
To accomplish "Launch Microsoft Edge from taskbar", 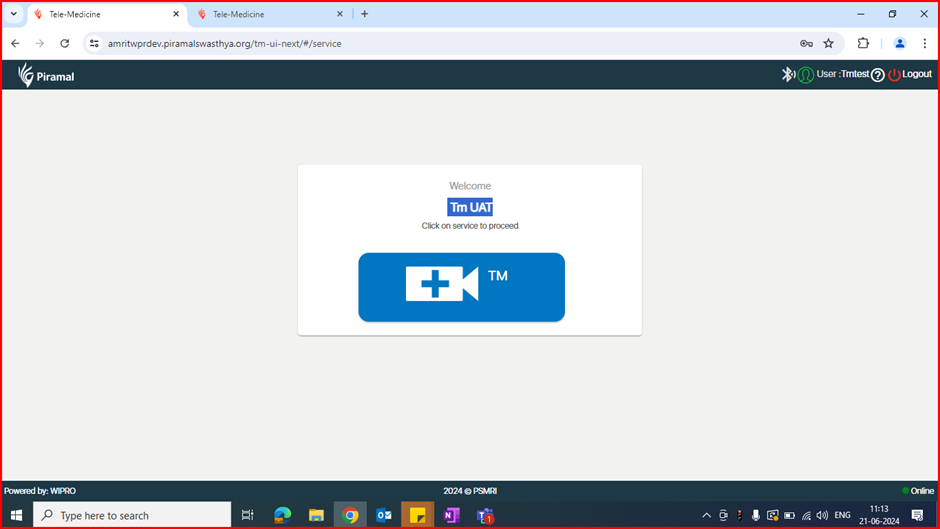I will point(282,515).
